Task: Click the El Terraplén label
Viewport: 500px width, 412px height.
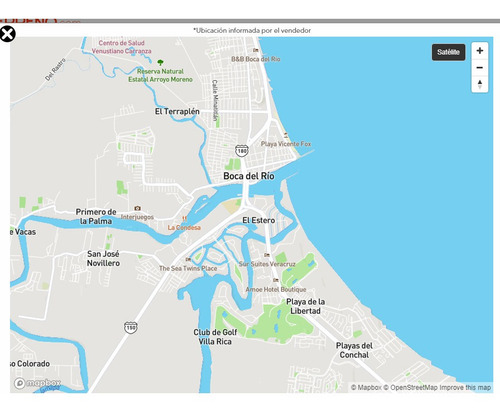Action: point(177,112)
